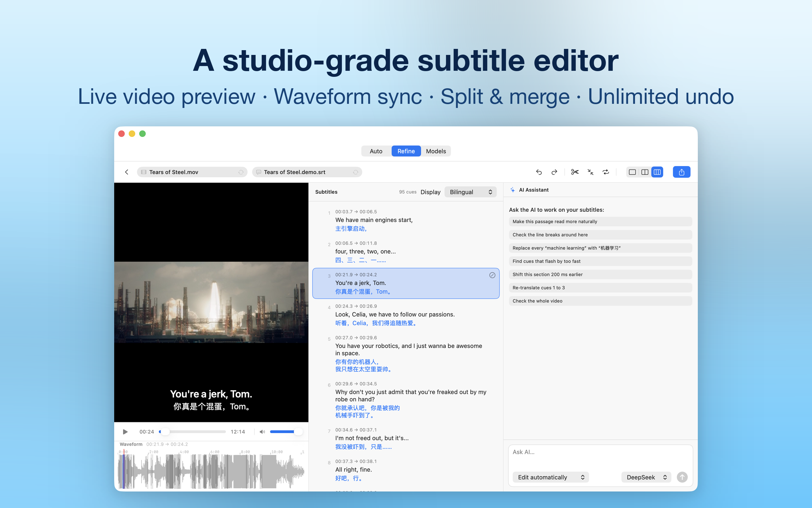Mute audio with speaker icon
This screenshot has height=508, width=812.
pos(262,432)
